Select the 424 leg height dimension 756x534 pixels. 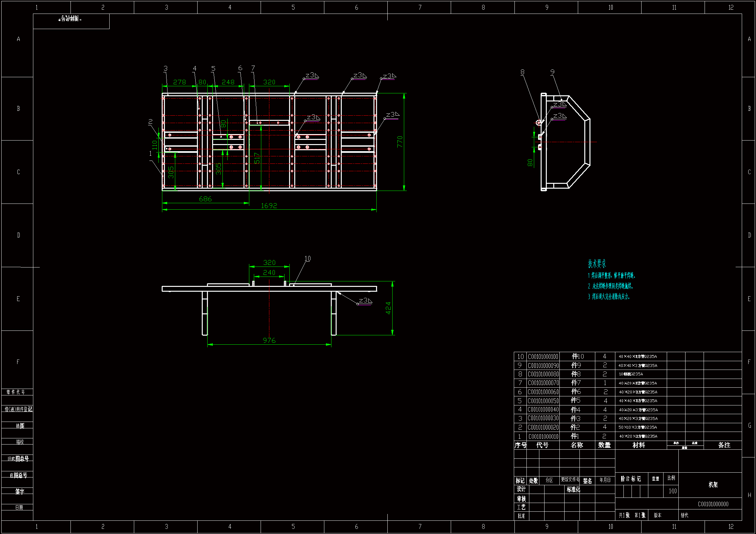click(x=388, y=308)
